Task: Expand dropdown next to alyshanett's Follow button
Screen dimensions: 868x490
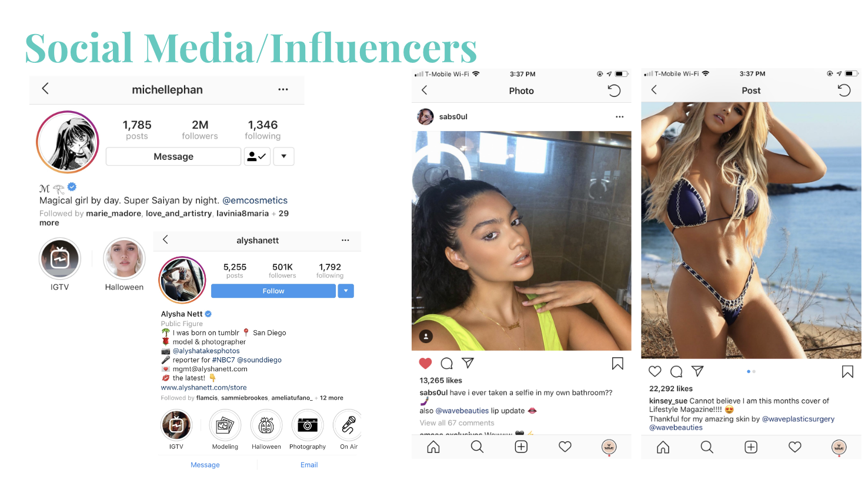Action: [346, 291]
